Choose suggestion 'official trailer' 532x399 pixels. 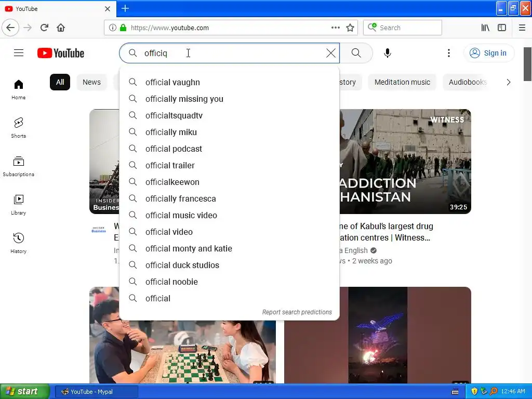click(229, 165)
